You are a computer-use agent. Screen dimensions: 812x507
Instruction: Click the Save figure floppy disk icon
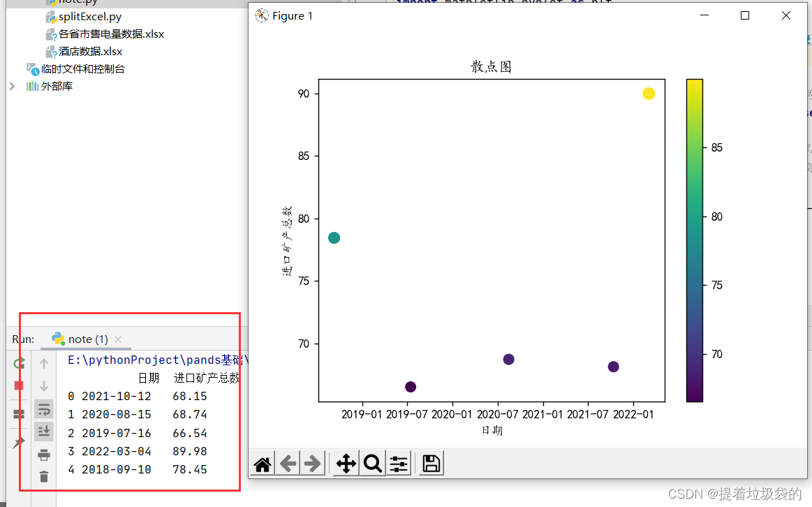pos(431,464)
